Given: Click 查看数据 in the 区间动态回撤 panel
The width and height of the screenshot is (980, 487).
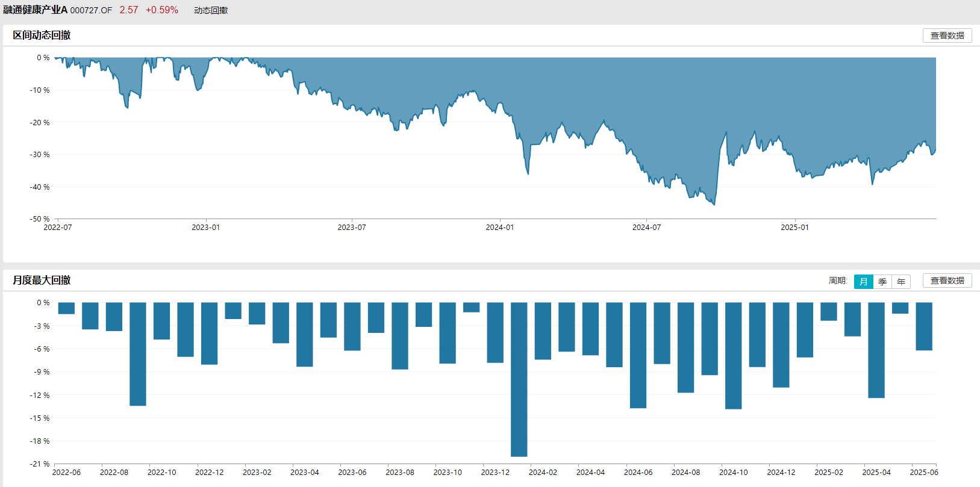Looking at the screenshot, I should pyautogui.click(x=947, y=36).
